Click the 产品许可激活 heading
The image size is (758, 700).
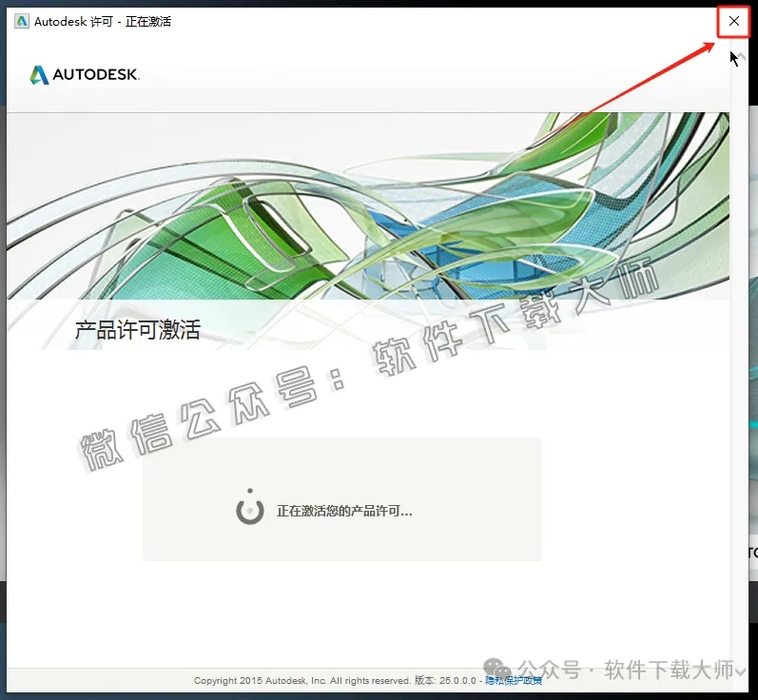click(x=138, y=330)
